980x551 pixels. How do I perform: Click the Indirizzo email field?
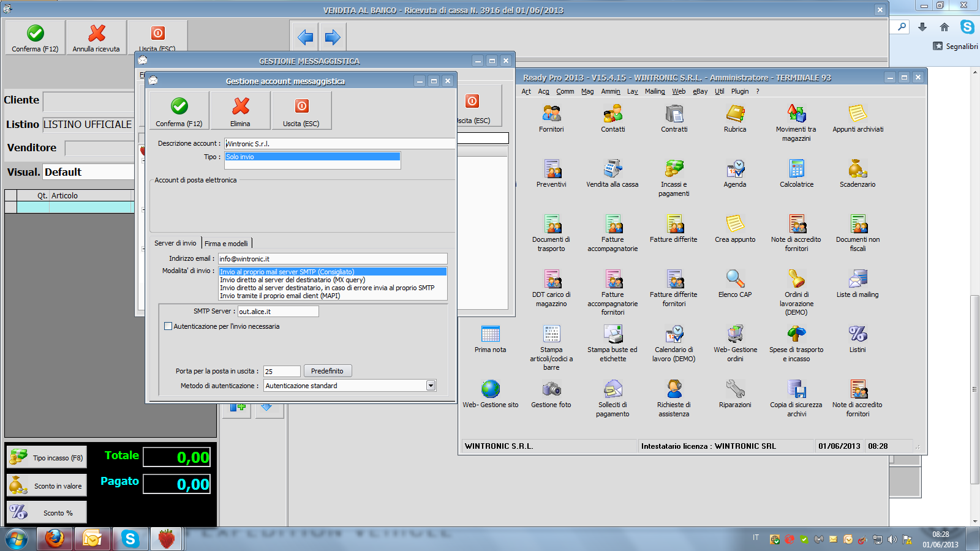click(333, 259)
